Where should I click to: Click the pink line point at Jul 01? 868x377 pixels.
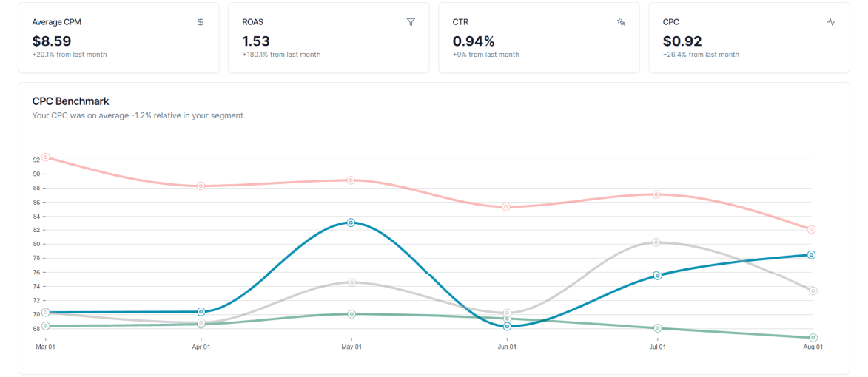click(656, 194)
